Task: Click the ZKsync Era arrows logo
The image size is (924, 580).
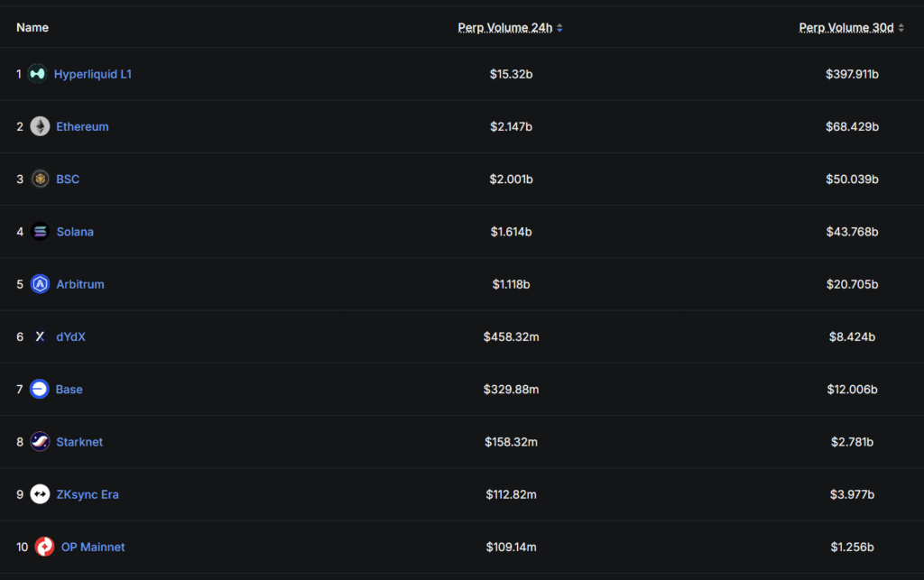Action: (40, 494)
